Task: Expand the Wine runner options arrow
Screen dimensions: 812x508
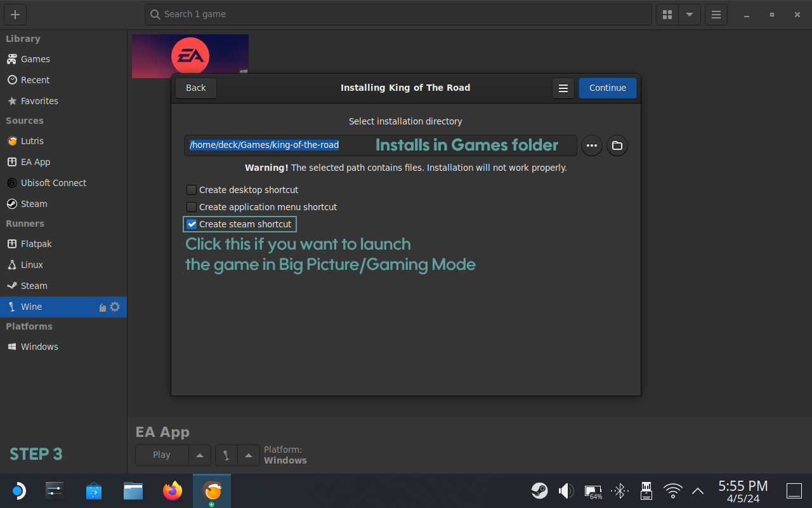Action: [249, 455]
